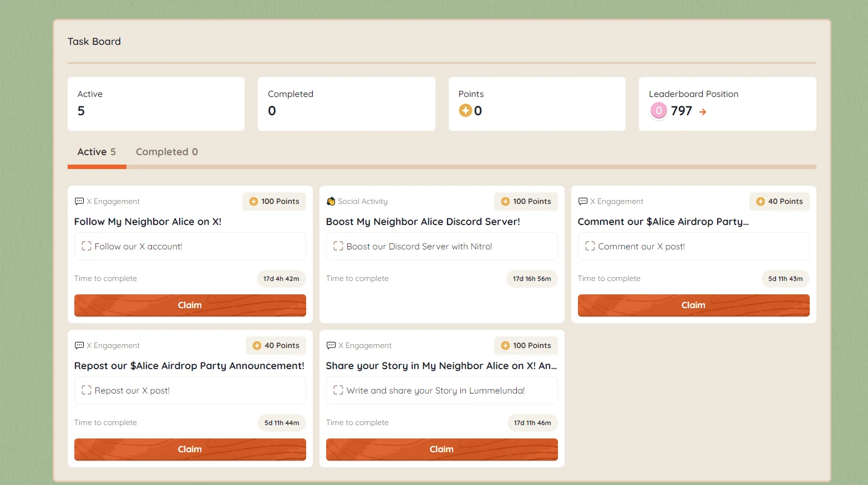Claim the Follow My Neighbor Alice task

pyautogui.click(x=190, y=305)
